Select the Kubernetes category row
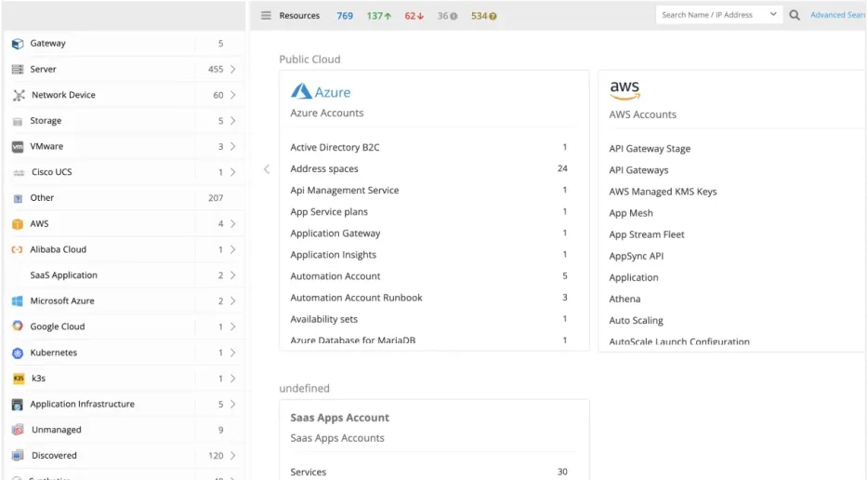The height and width of the screenshot is (480, 868). [x=125, y=353]
